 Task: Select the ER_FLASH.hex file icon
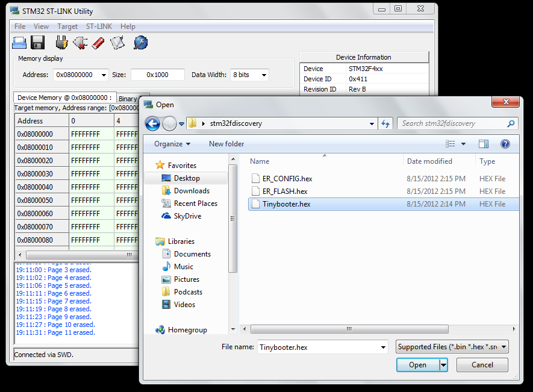point(255,191)
